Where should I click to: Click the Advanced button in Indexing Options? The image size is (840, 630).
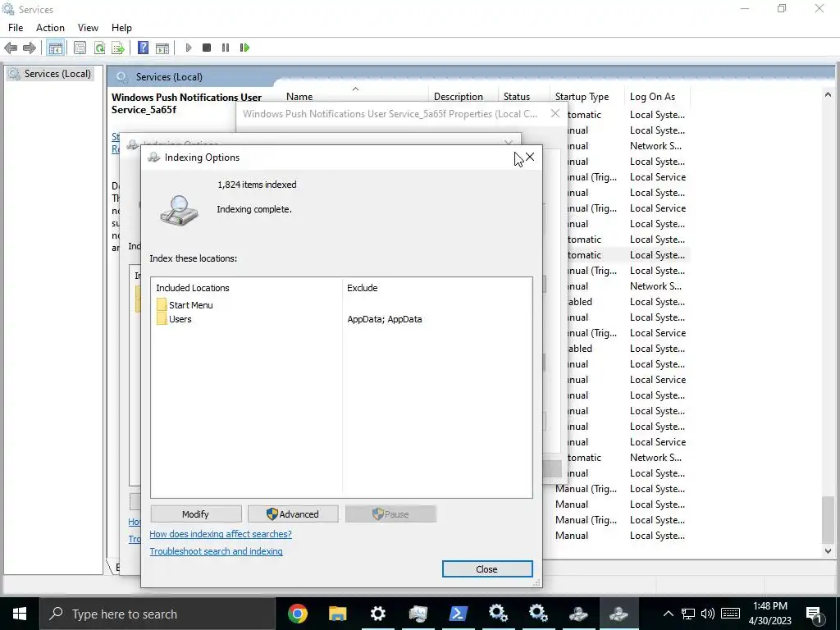[293, 514]
